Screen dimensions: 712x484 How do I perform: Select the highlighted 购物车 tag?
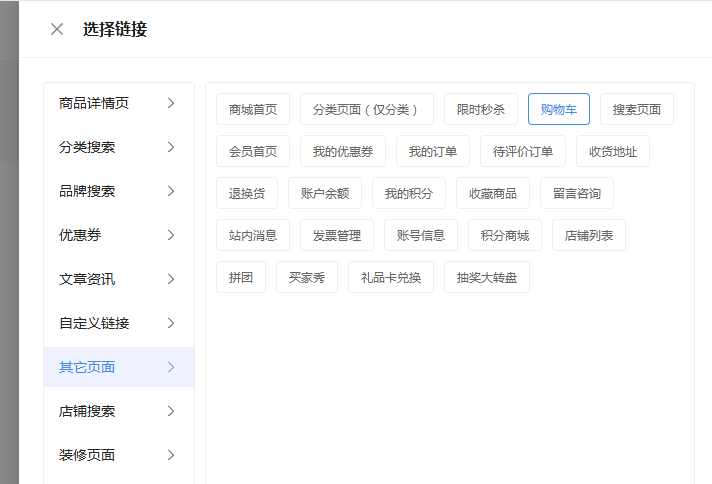tap(559, 109)
